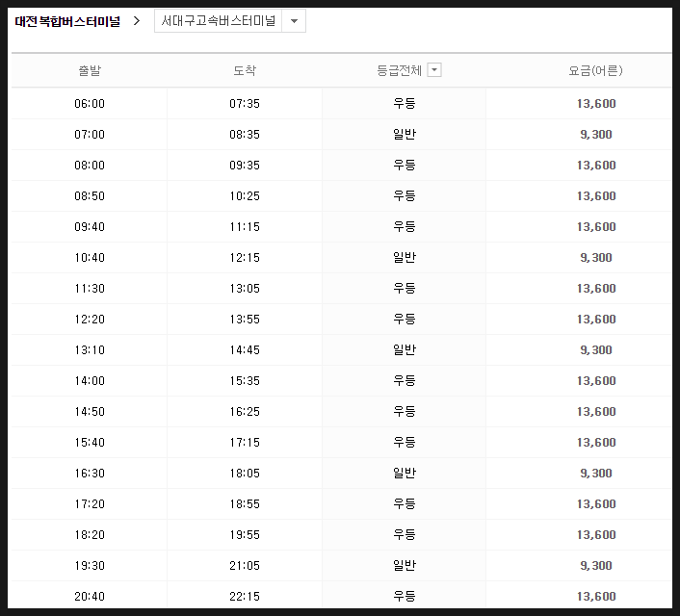Click the 19:55 arrival time

click(x=245, y=534)
